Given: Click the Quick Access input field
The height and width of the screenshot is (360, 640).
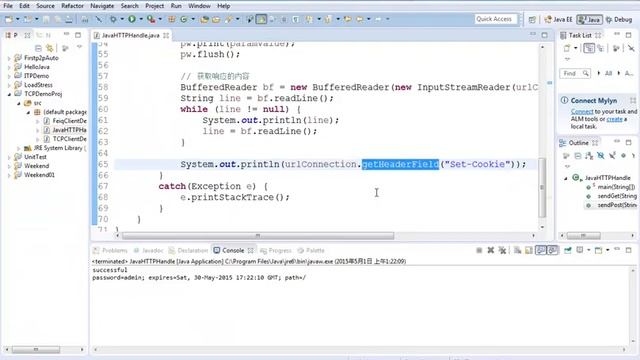Looking at the screenshot, I should 496,19.
